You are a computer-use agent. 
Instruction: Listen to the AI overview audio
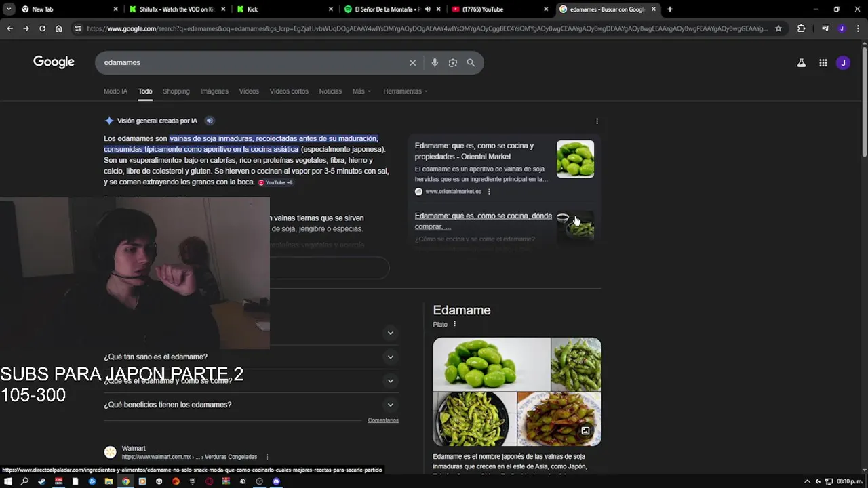[x=210, y=121]
